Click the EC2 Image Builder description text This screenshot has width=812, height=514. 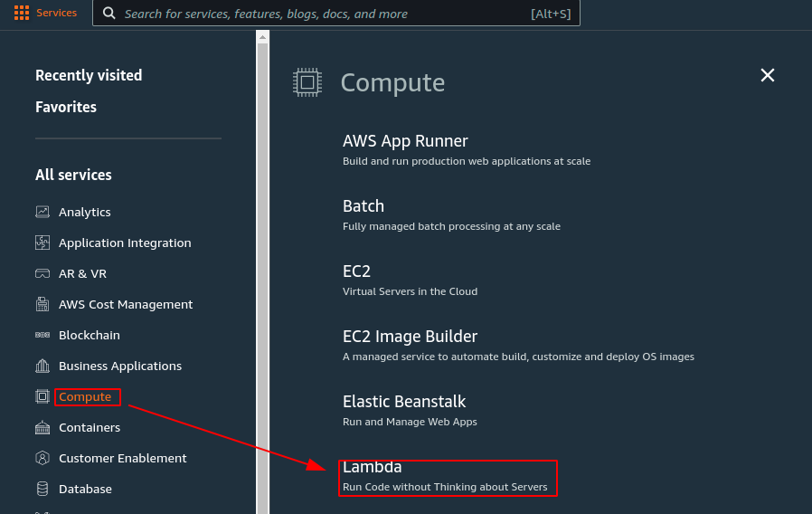(518, 357)
